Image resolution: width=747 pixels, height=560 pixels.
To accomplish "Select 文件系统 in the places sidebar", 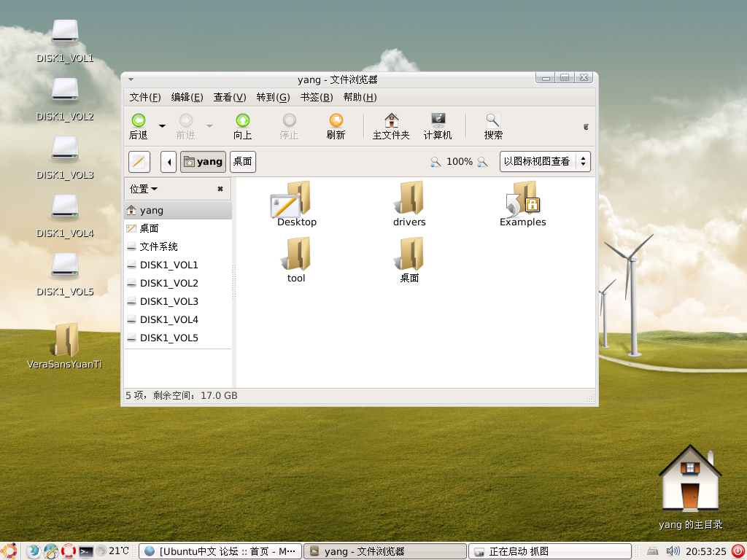I will (x=178, y=246).
